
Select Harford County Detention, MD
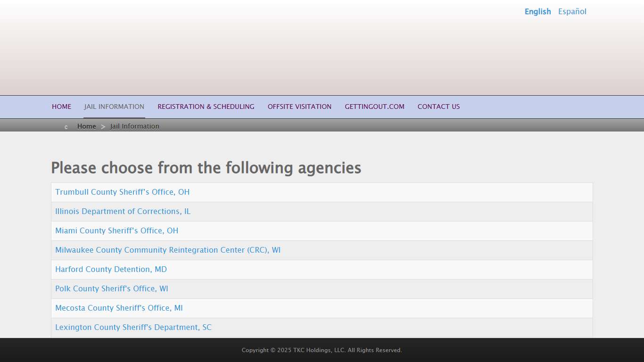[x=111, y=270]
